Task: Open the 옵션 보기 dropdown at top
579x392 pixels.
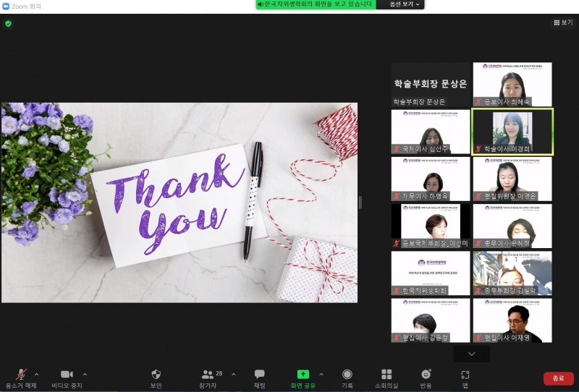Action: (x=405, y=4)
